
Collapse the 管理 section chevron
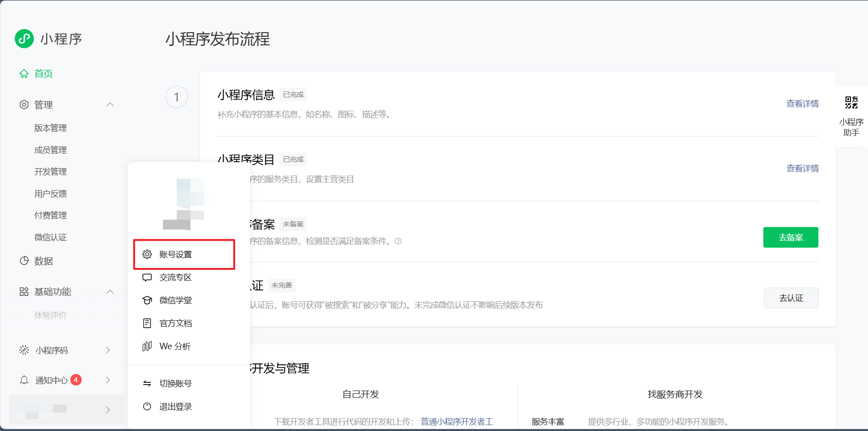point(110,105)
